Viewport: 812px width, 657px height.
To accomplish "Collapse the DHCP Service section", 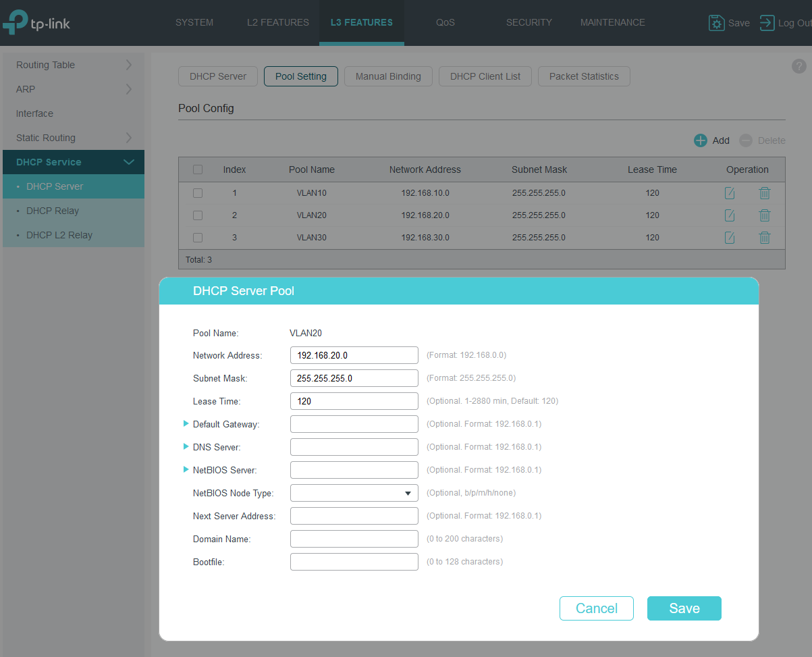I will click(x=129, y=162).
